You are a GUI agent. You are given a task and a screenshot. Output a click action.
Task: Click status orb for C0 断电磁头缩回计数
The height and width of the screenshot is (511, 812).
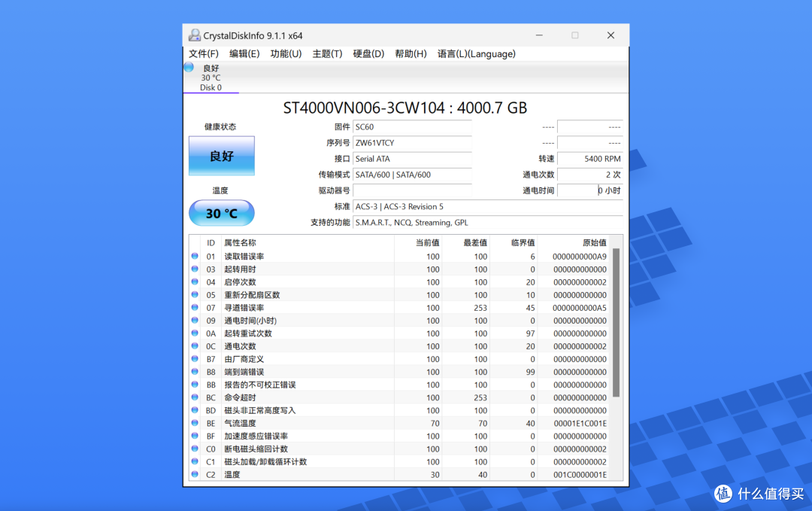click(x=195, y=449)
